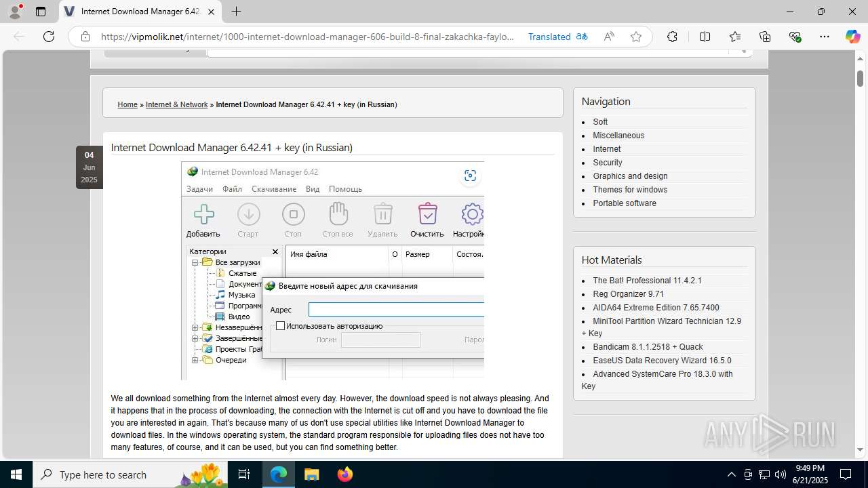The height and width of the screenshot is (488, 868).
Task: Open the Favorites list icon
Action: point(735,37)
